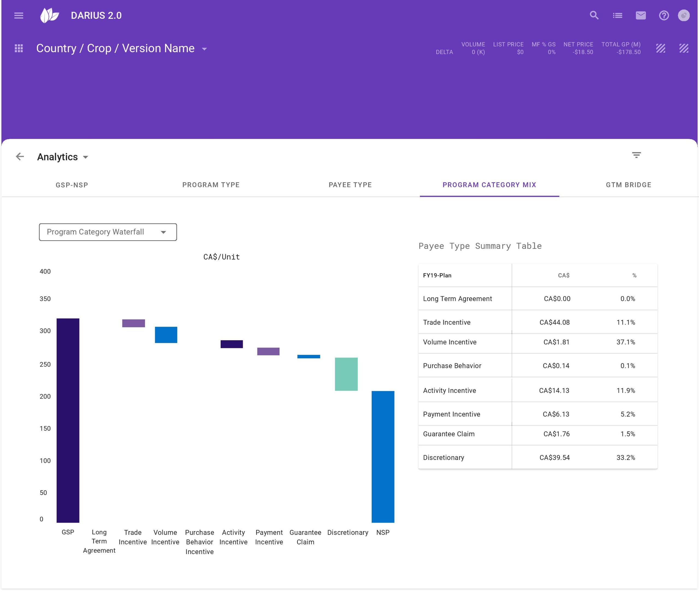This screenshot has width=699, height=616.
Task: Click the apps grid icon
Action: (19, 48)
